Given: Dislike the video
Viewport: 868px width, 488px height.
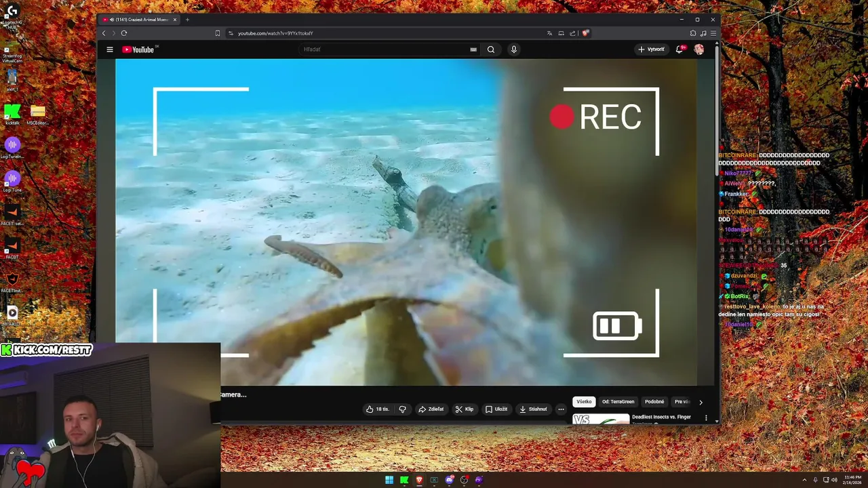Looking at the screenshot, I should [x=402, y=409].
